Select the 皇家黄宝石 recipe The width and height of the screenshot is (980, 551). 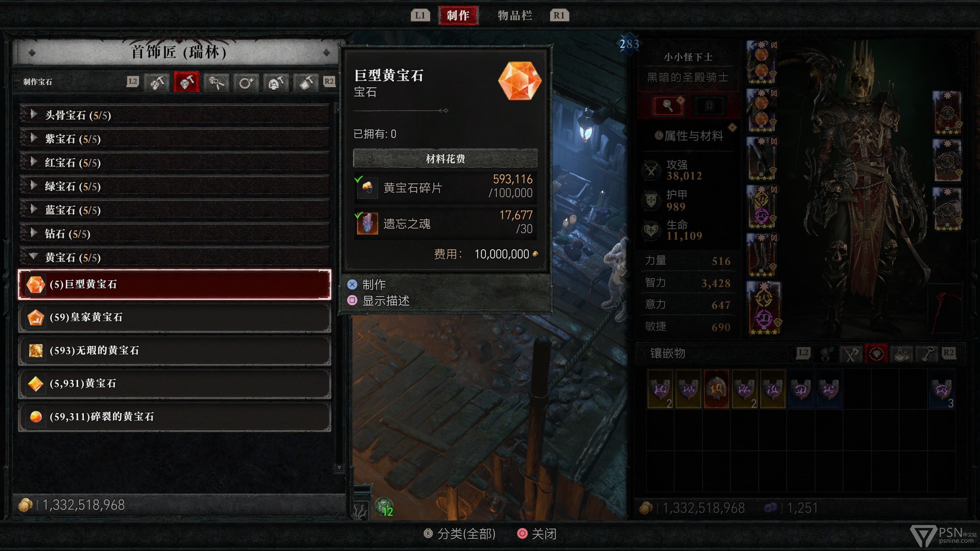coord(174,317)
